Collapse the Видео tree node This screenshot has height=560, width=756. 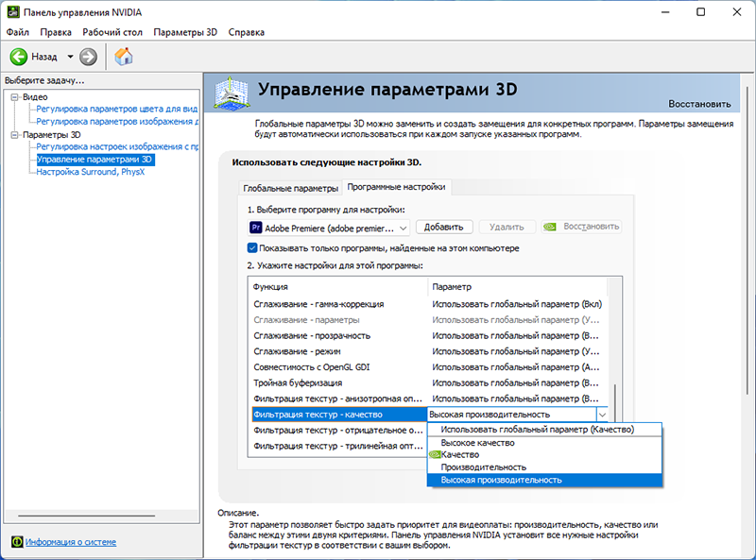click(x=14, y=97)
